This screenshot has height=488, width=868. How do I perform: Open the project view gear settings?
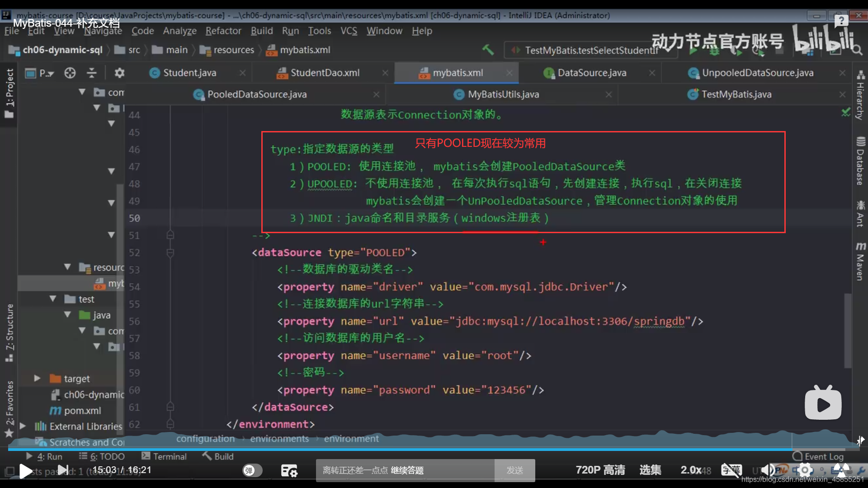pos(119,73)
